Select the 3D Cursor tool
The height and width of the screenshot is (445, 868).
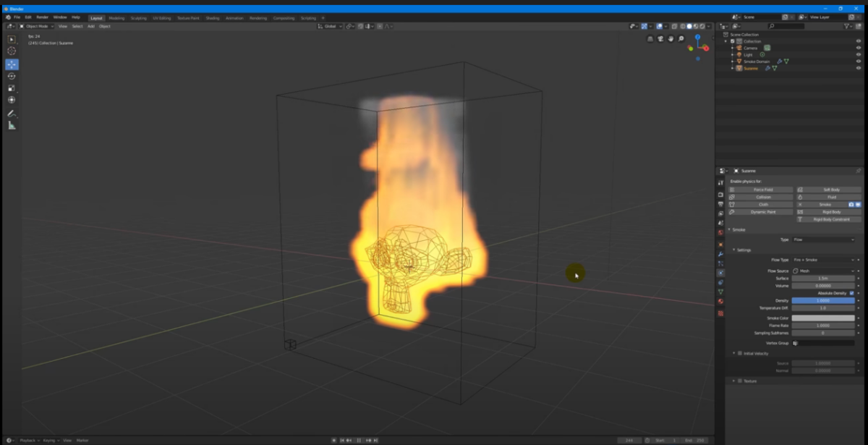[x=12, y=51]
